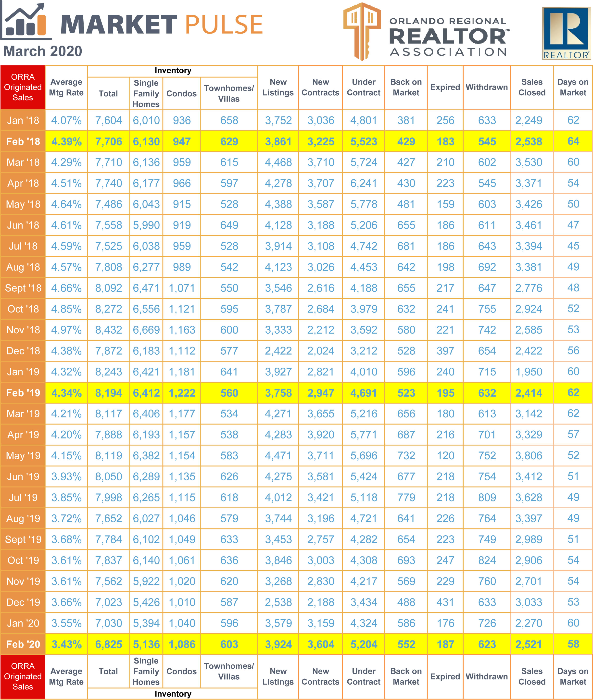Viewport: 593px width, 700px height.
Task: Click bottom ORRA Originated Sales red footer
Action: point(23,676)
